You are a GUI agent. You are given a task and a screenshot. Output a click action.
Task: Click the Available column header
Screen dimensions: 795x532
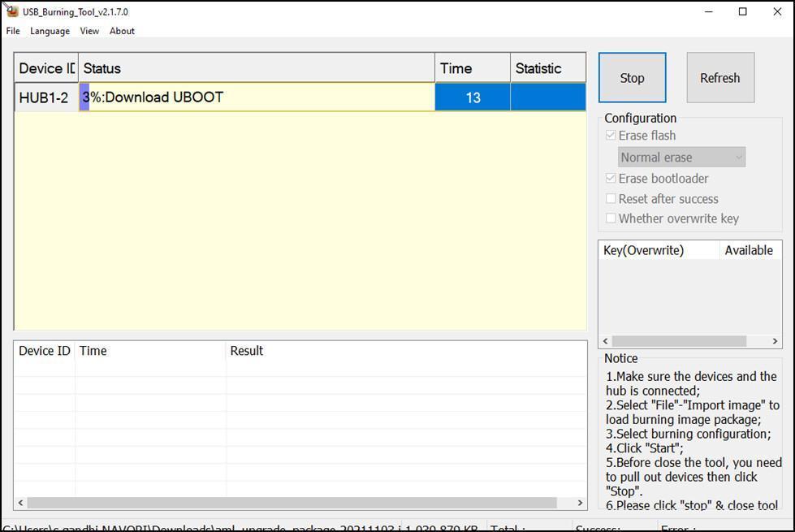coord(750,250)
